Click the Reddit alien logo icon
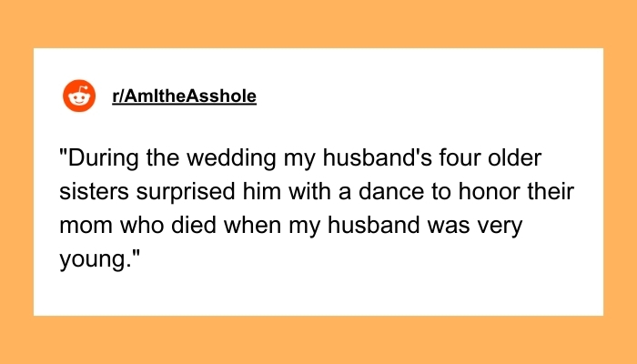637x364 pixels. 77,96
